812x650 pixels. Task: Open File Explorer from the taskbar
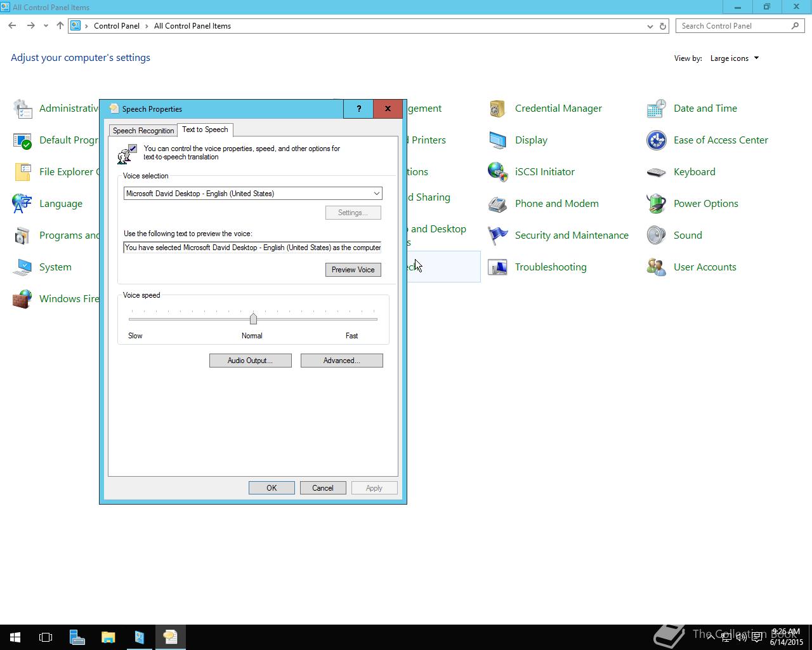coord(108,637)
